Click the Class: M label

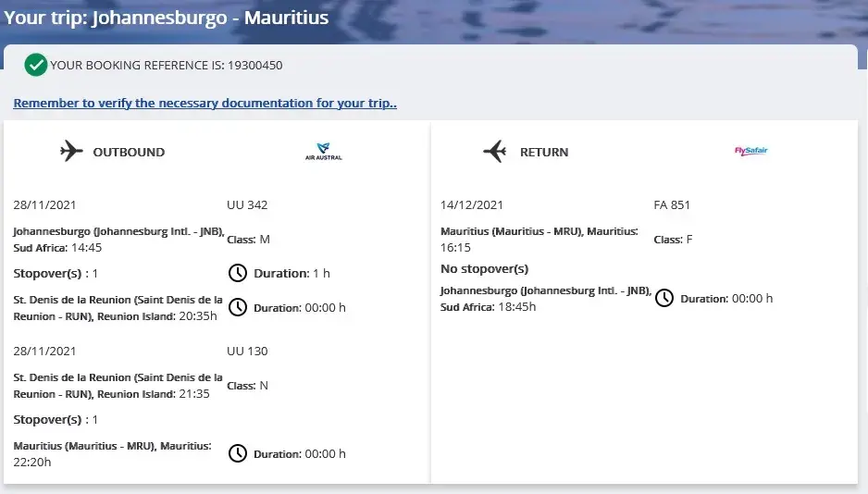[x=248, y=239]
